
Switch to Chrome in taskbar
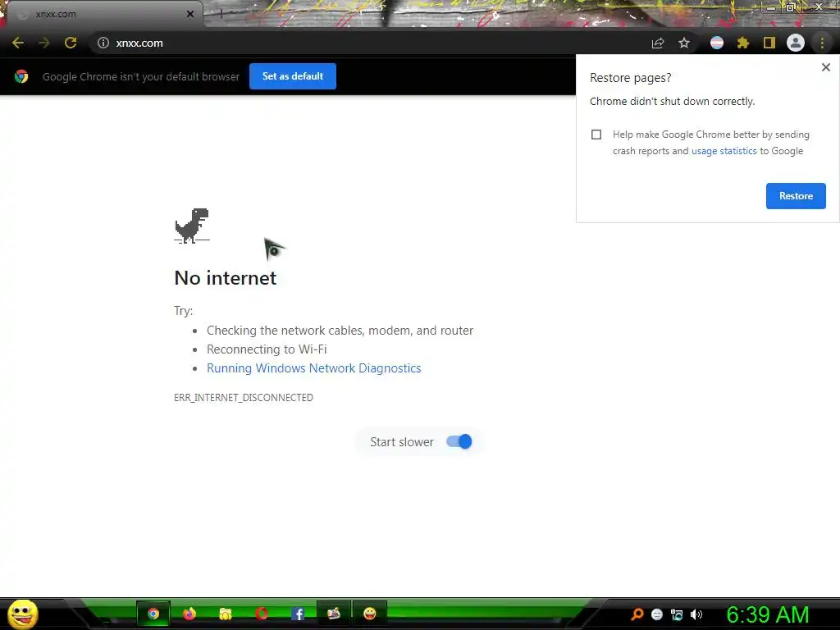153,614
